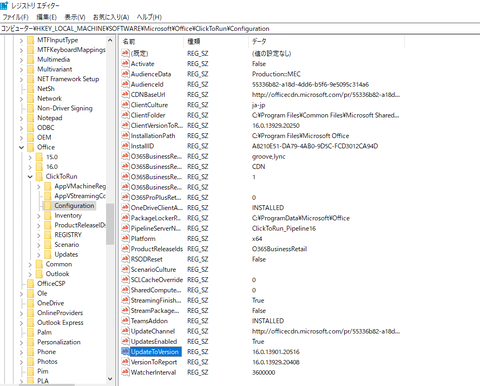Expand the 16.0 key node

pyautogui.click(x=30, y=167)
